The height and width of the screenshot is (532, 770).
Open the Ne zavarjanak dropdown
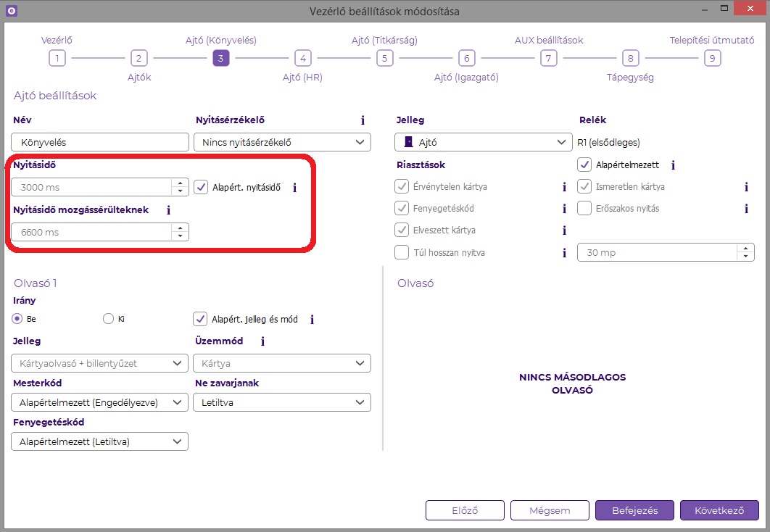click(282, 402)
